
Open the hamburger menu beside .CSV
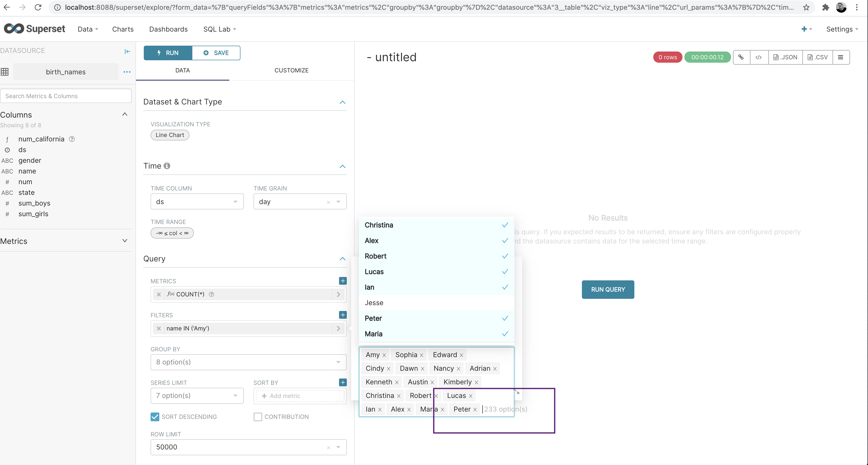click(841, 57)
